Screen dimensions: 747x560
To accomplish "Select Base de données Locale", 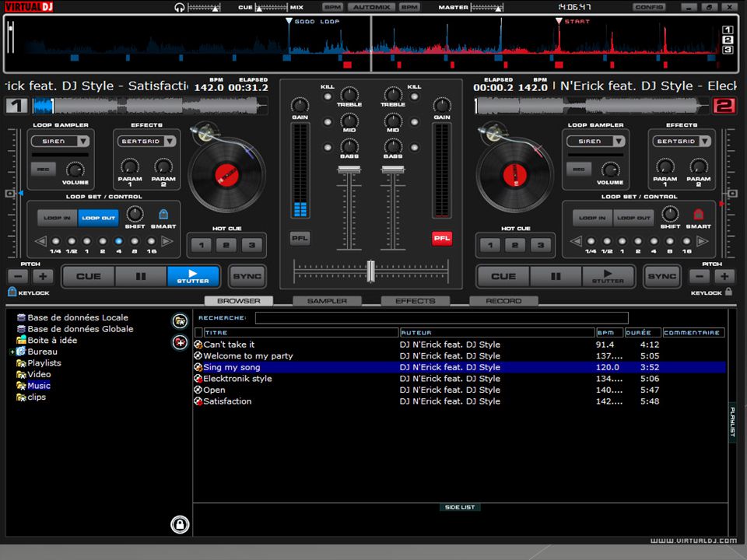I will click(x=77, y=317).
